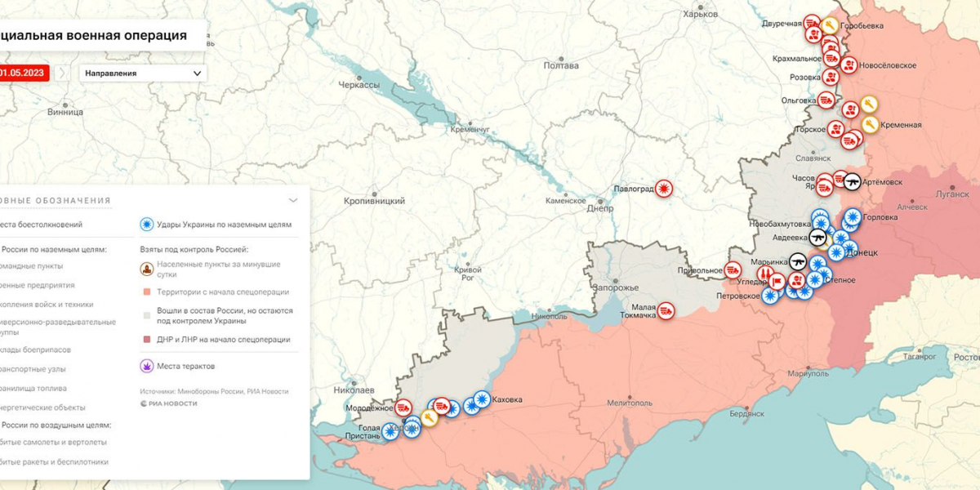This screenshot has width=980, height=490.
Task: Click the red strike marker at Павлоград
Action: (665, 189)
